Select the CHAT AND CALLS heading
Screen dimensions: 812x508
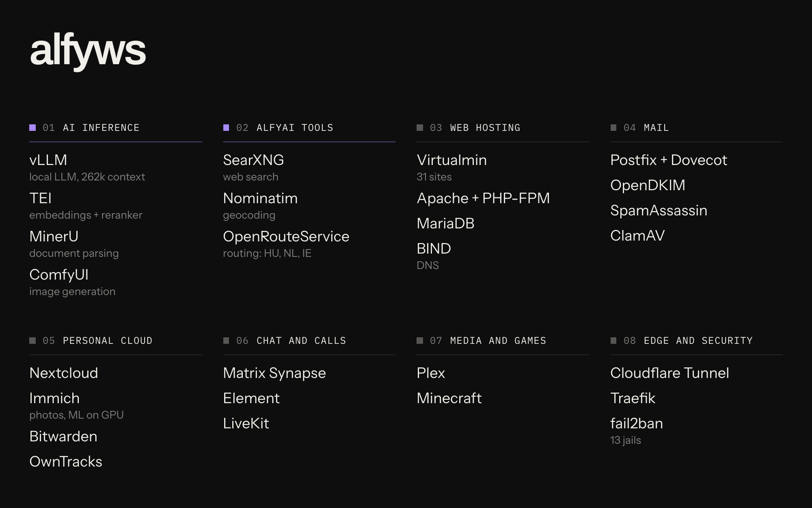tap(301, 341)
